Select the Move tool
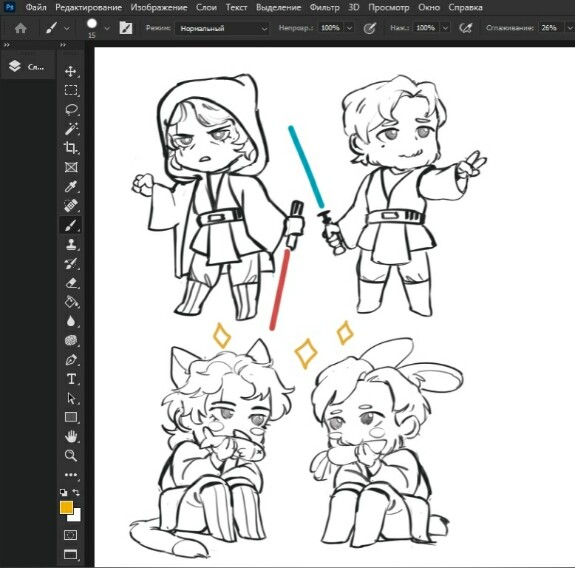Image resolution: width=575 pixels, height=568 pixels. click(71, 72)
